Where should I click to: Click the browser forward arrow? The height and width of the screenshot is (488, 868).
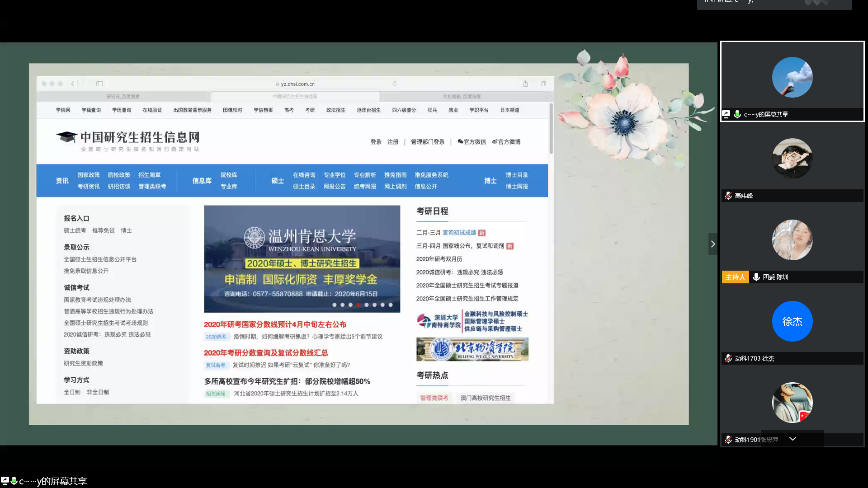pos(83,84)
